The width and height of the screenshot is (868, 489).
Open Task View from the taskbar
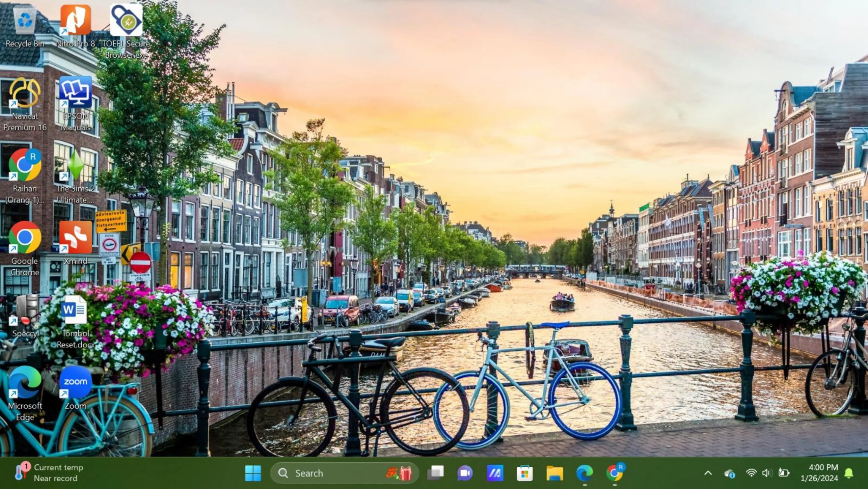[x=435, y=473]
